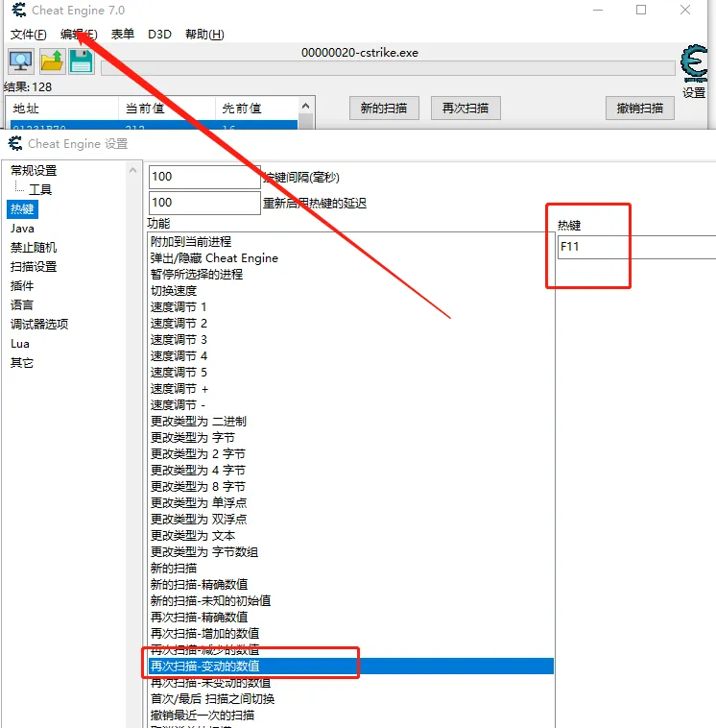This screenshot has width=716, height=728.
Task: Click the save floppy disk icon
Action: (x=82, y=61)
